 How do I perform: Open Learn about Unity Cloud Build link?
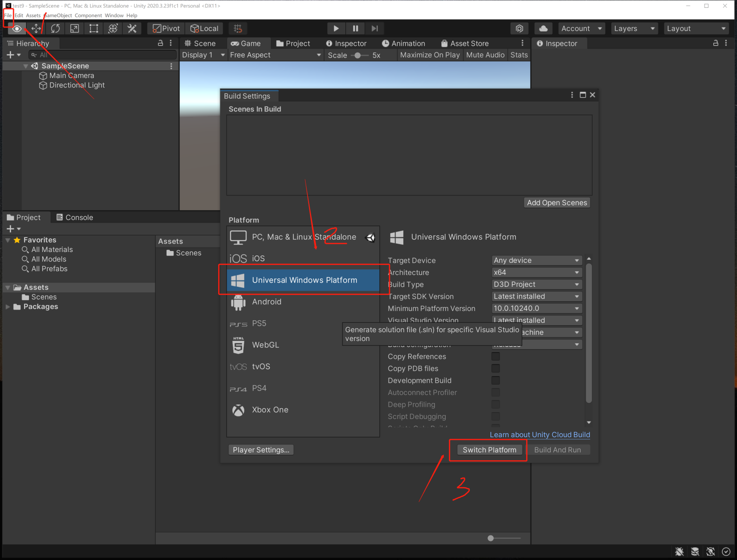coord(540,435)
